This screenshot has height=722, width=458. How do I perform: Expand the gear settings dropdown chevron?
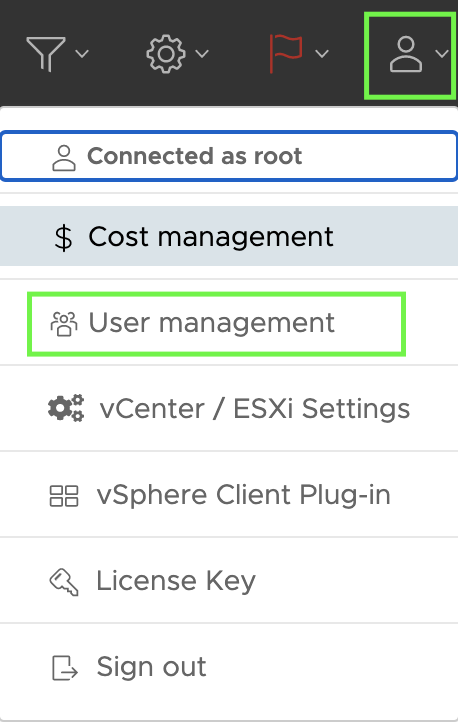pyautogui.click(x=202, y=54)
